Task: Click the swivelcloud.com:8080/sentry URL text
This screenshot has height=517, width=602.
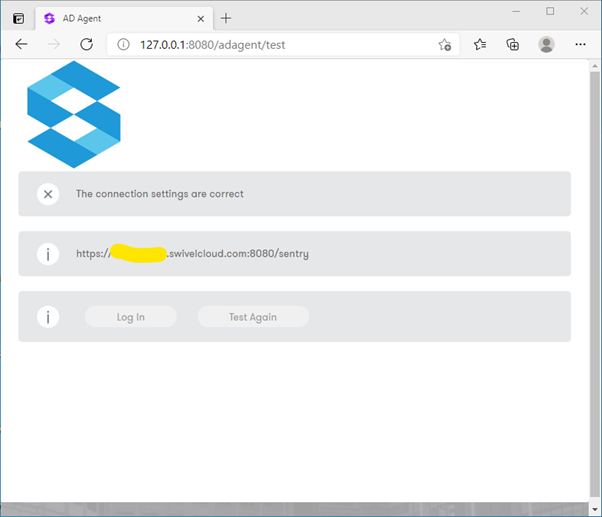Action: [192, 254]
